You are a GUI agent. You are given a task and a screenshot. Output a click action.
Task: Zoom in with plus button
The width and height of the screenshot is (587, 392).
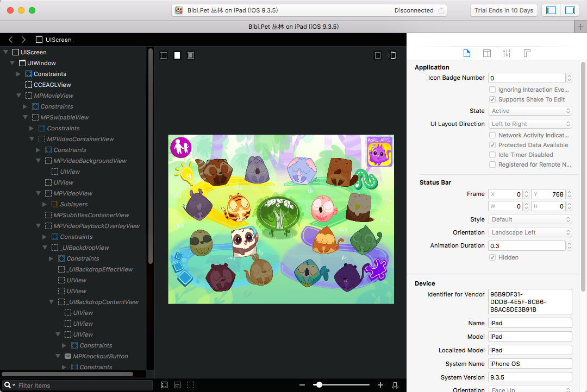click(x=380, y=385)
